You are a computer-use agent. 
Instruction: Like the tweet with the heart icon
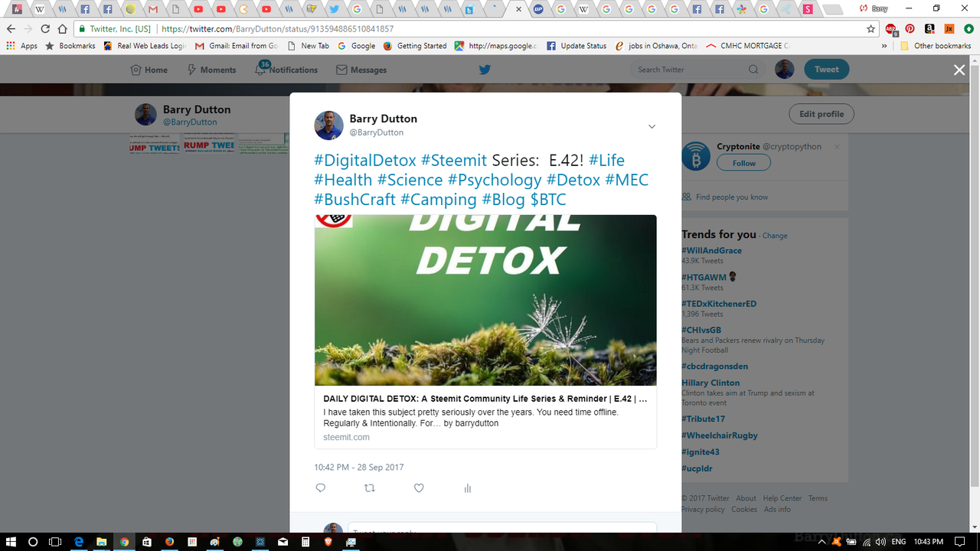point(419,488)
